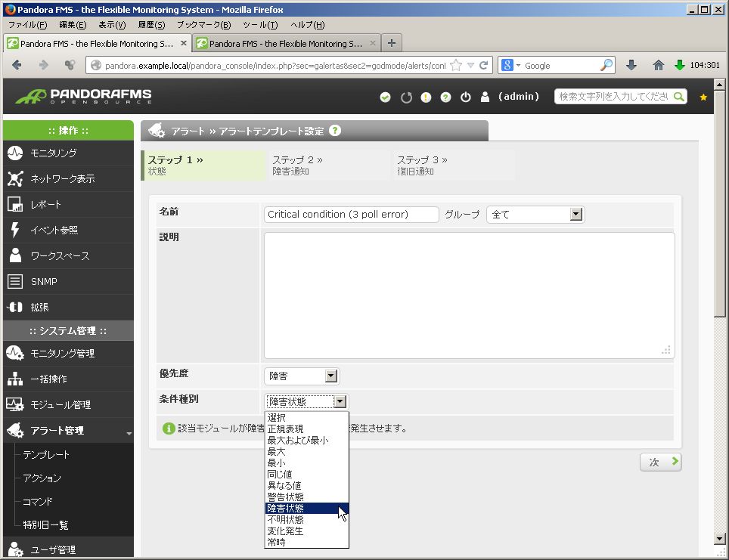Reload the page in Firefox
Screen dimensions: 729x560
pyautogui.click(x=483, y=65)
